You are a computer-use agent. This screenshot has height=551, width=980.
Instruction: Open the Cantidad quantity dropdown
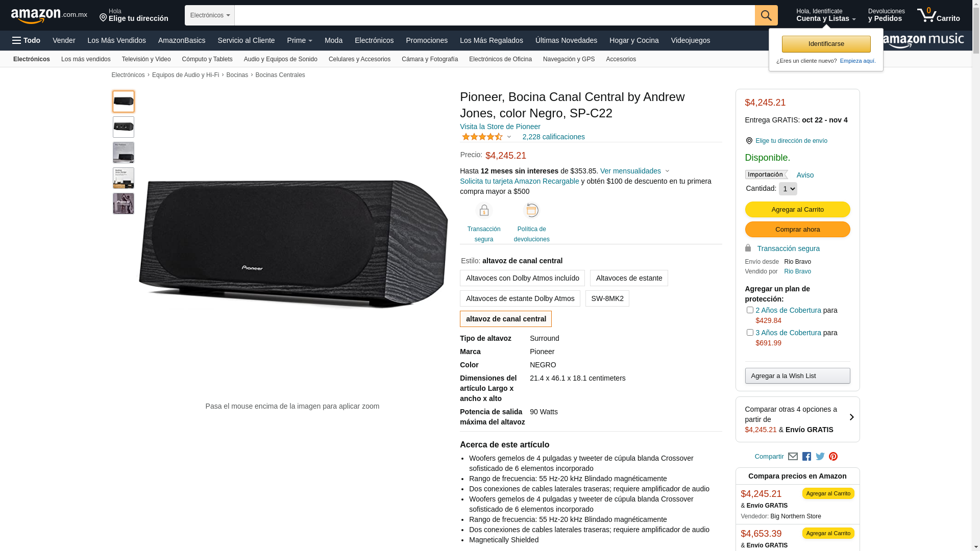click(x=788, y=189)
